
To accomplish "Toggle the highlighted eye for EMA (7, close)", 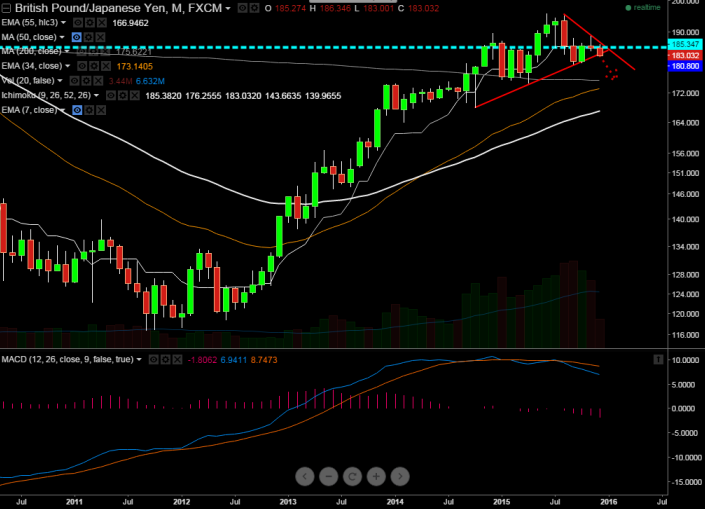I will [77, 110].
